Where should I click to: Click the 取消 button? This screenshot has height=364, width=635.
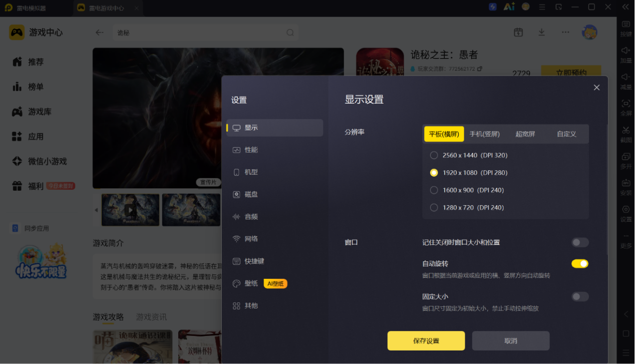[511, 341]
